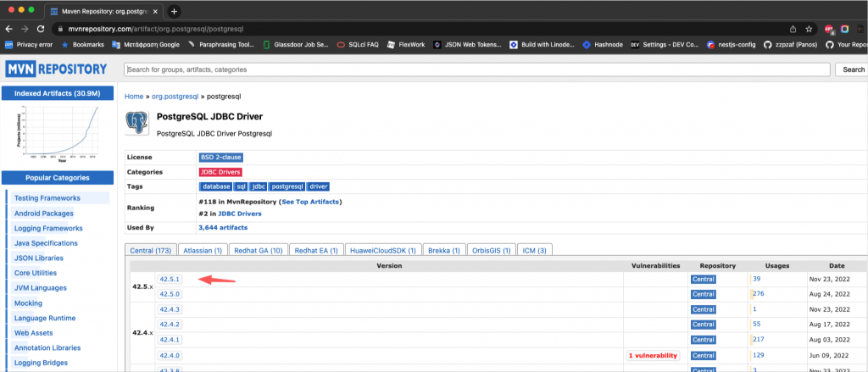868x372 pixels.
Task: Switch to the Brekka (1) tab
Action: [x=444, y=251]
